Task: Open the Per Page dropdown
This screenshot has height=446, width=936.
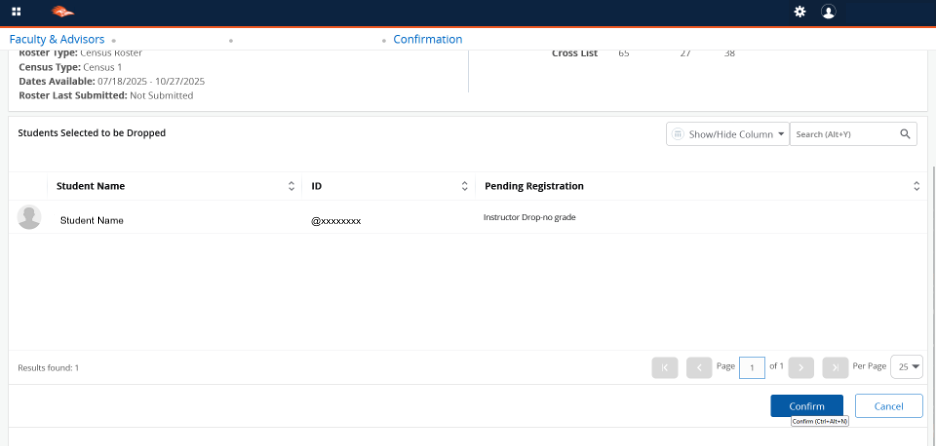Action: (x=908, y=367)
